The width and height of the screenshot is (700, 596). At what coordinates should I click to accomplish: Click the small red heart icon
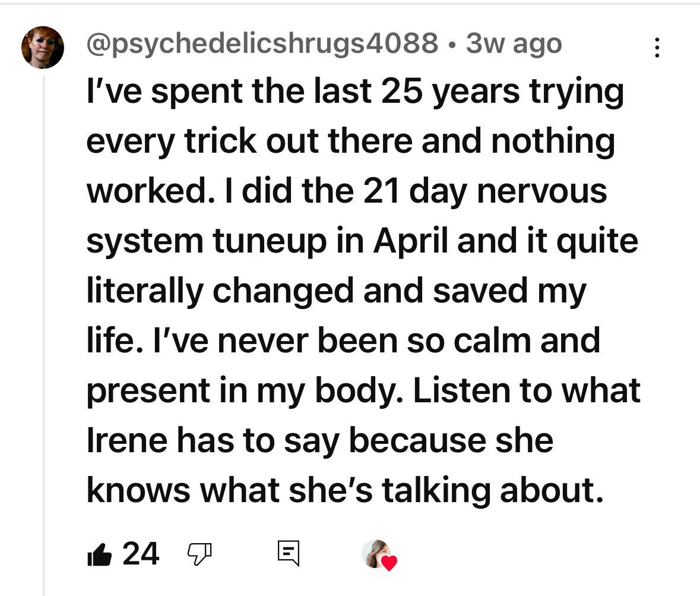(389, 563)
